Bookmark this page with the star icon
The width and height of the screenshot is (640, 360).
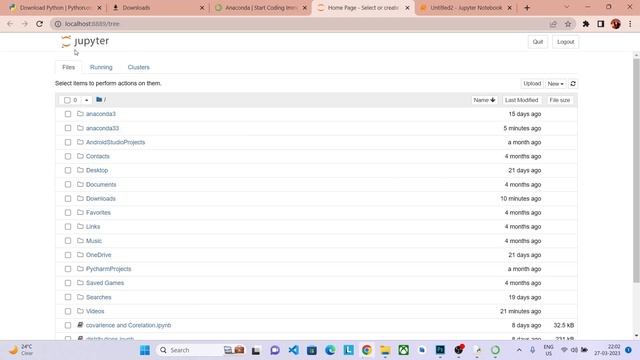click(568, 24)
